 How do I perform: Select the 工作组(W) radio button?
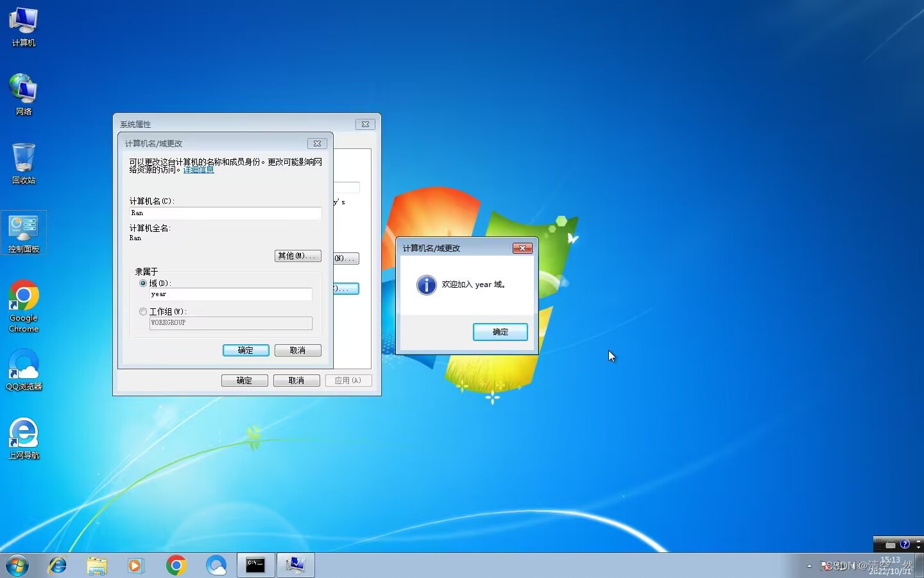point(143,311)
